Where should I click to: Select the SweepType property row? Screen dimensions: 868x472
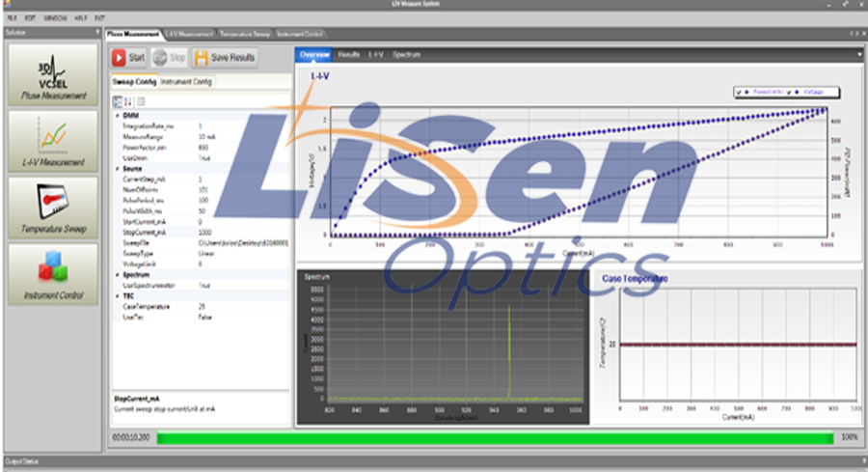click(201, 253)
